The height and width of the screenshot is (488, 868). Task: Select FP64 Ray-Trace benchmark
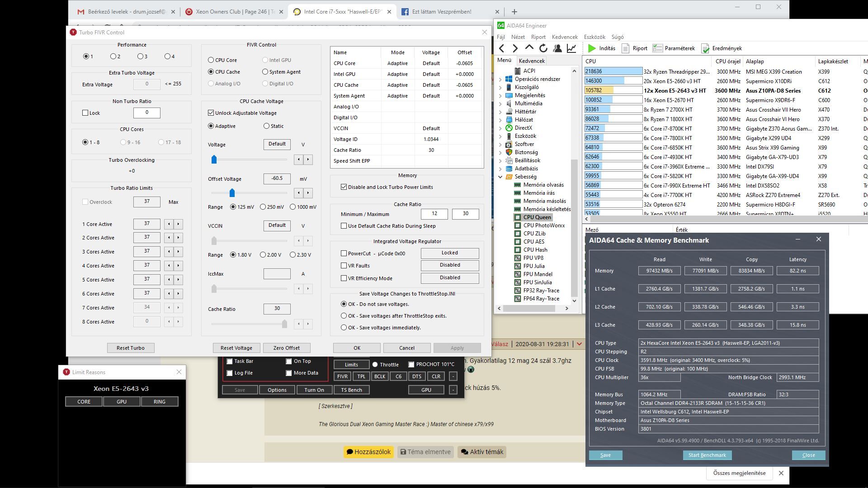coord(541,299)
